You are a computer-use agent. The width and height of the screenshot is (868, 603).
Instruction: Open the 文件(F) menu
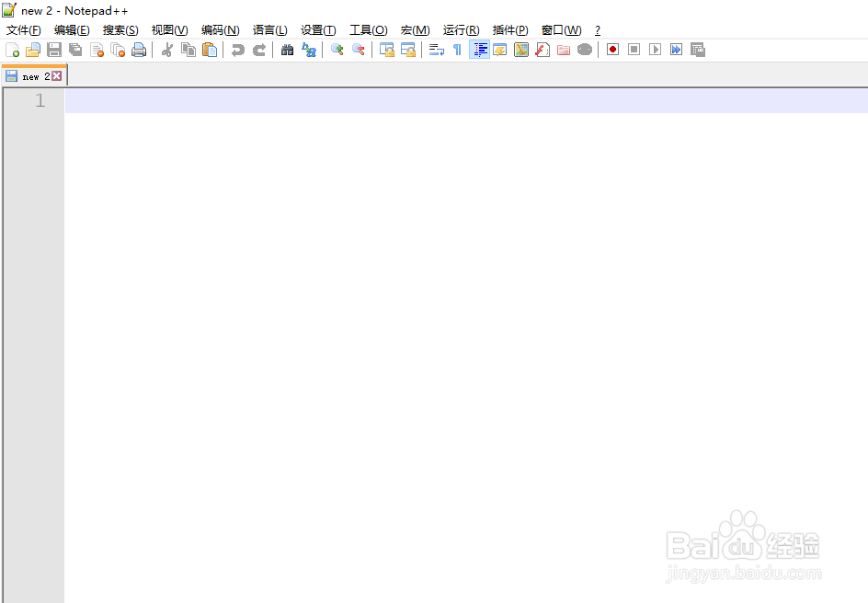(23, 29)
